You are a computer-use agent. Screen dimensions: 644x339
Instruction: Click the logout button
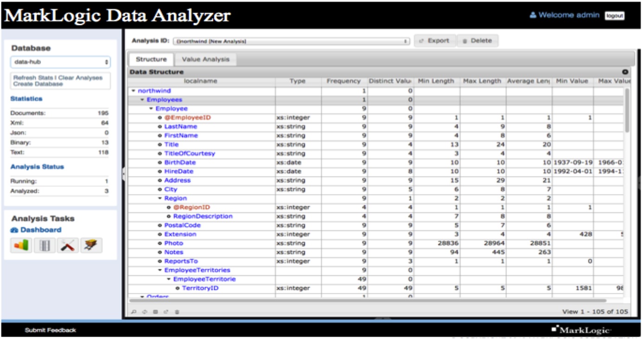614,16
